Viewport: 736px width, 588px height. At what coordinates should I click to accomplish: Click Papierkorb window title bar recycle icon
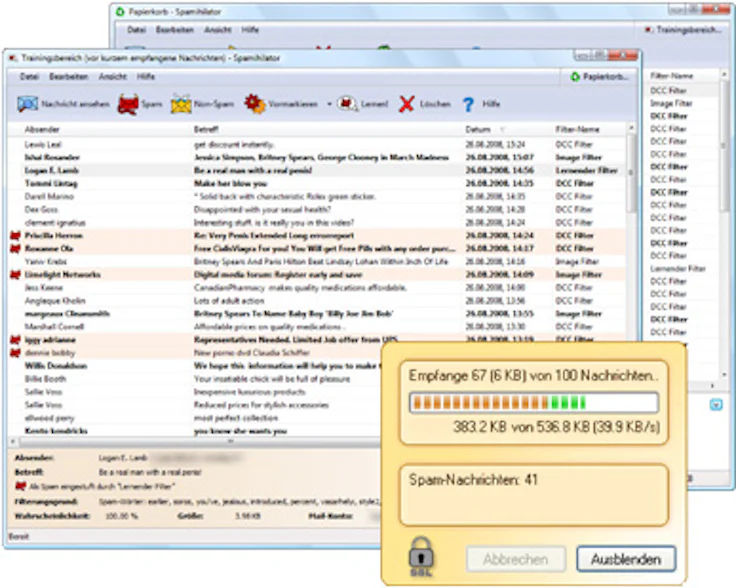point(121,12)
